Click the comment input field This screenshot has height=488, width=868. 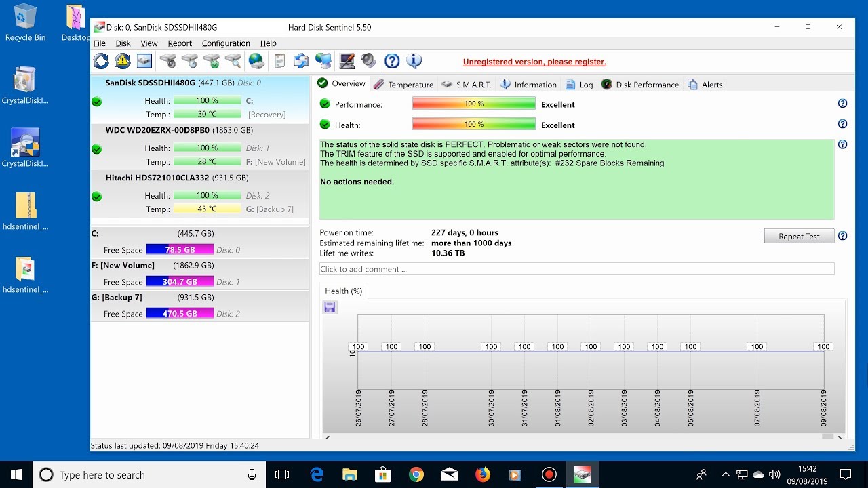coord(576,268)
